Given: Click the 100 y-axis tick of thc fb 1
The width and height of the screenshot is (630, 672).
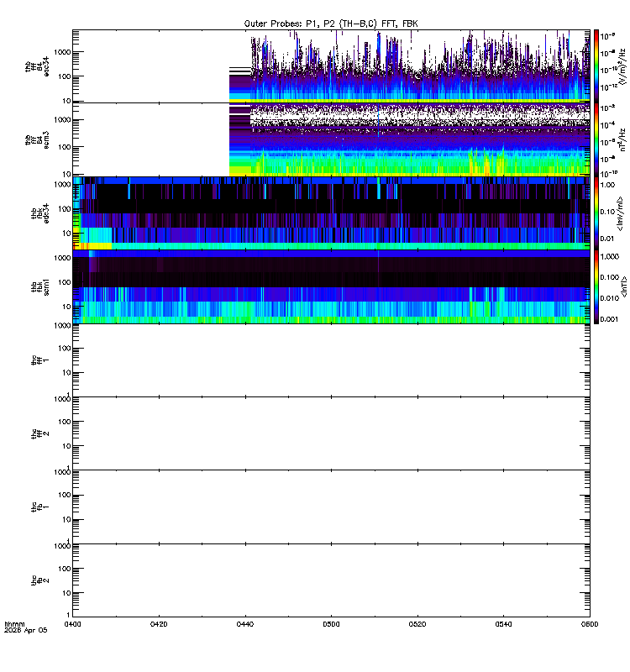Looking at the screenshot, I should 65,495.
